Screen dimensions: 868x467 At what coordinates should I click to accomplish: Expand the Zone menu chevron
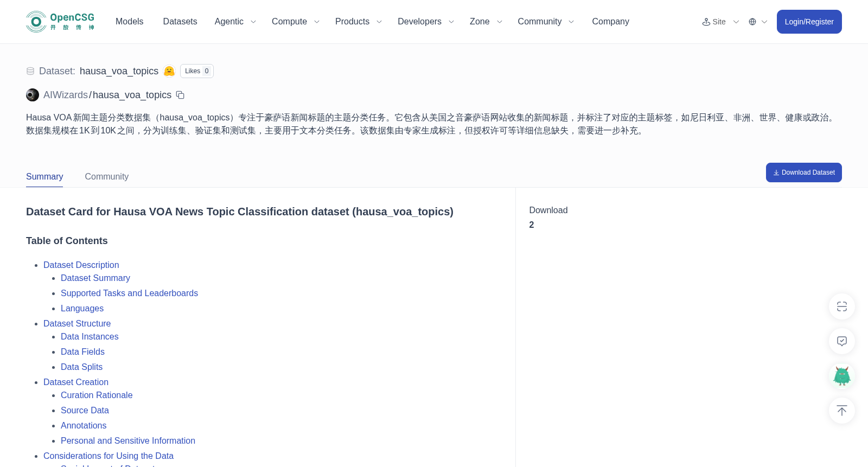(x=500, y=22)
